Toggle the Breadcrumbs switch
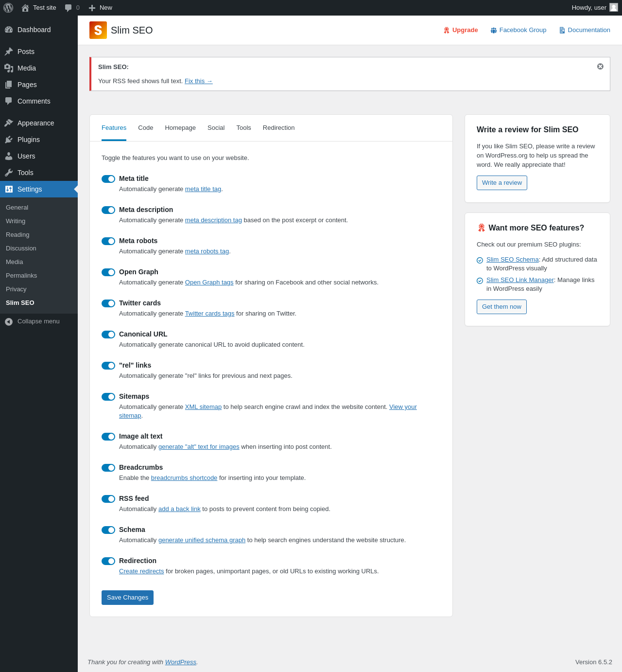This screenshot has height=672, width=622. tap(108, 468)
